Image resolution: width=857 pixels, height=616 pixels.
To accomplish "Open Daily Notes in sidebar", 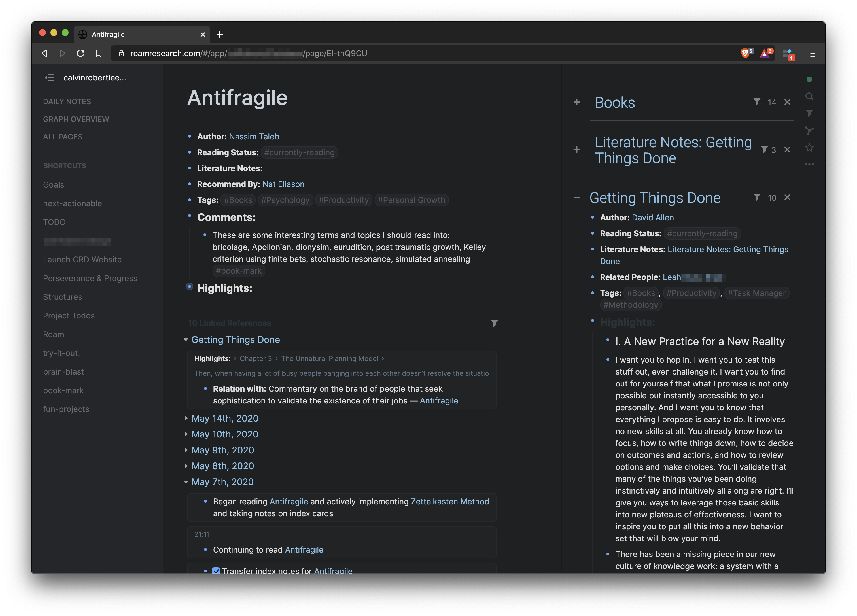I will [67, 102].
